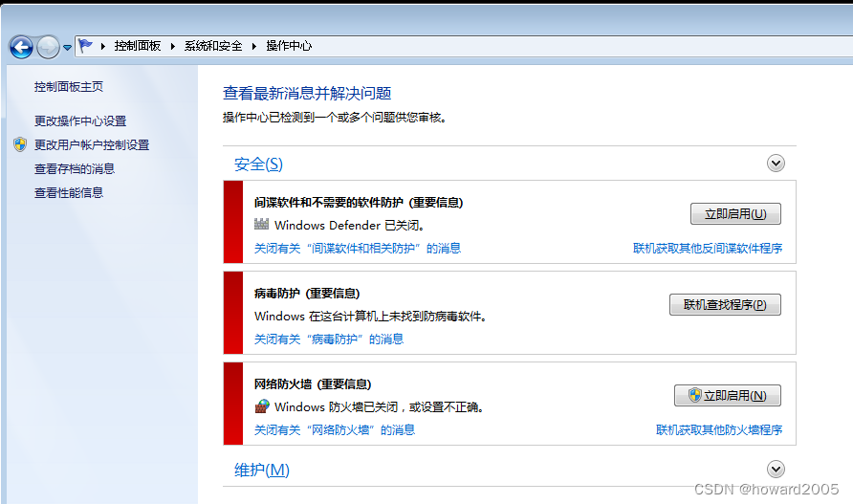853x504 pixels.
Task: Click text 操作中心已检测到一个或多个问题供您审核
Action: tap(335, 118)
